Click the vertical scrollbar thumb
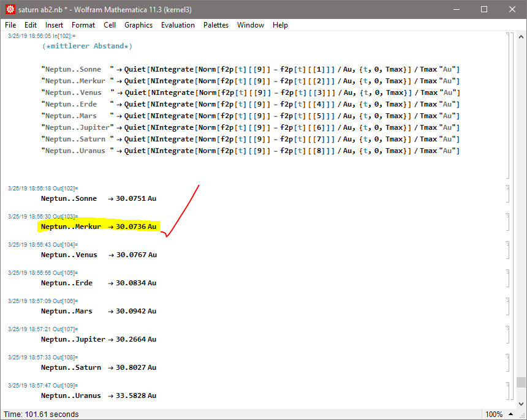 click(521, 383)
